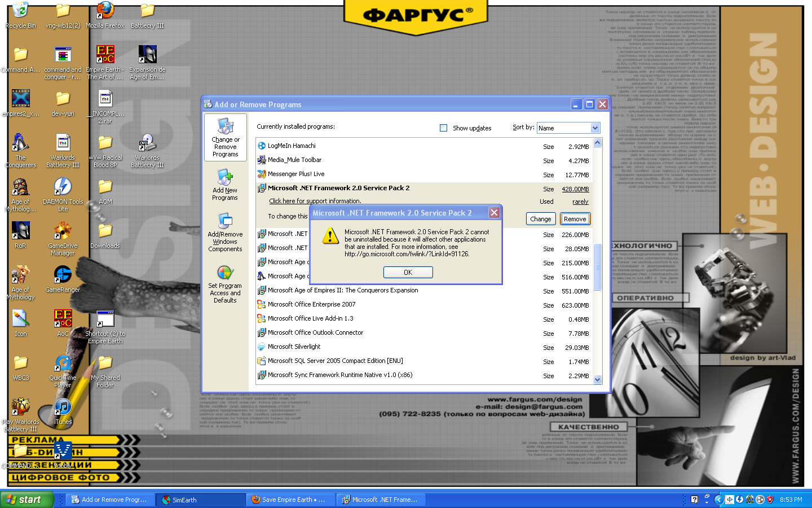Screen dimensions: 812x508
Task: Open Add/Remove Windows Components icon
Action: coord(225,232)
